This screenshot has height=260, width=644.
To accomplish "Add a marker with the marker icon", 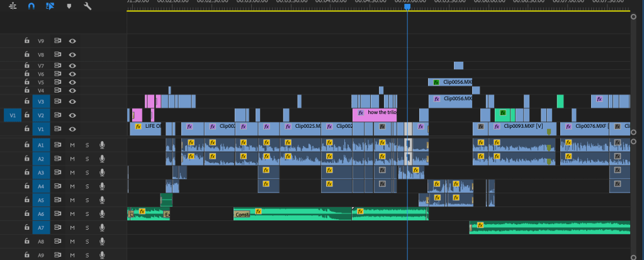I will tap(69, 6).
